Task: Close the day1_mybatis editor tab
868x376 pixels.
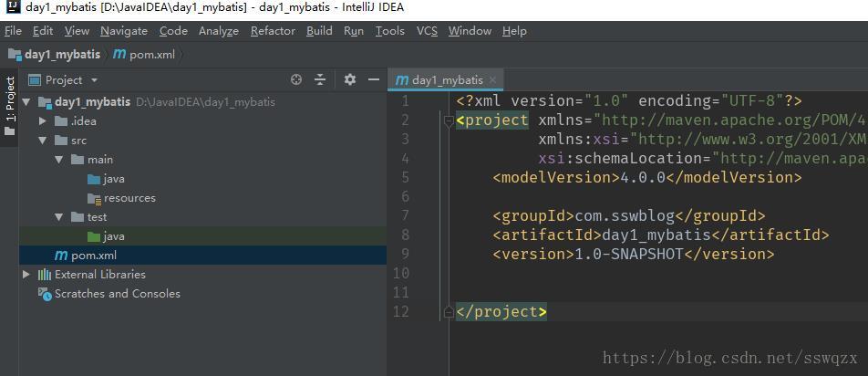Action: [x=493, y=80]
